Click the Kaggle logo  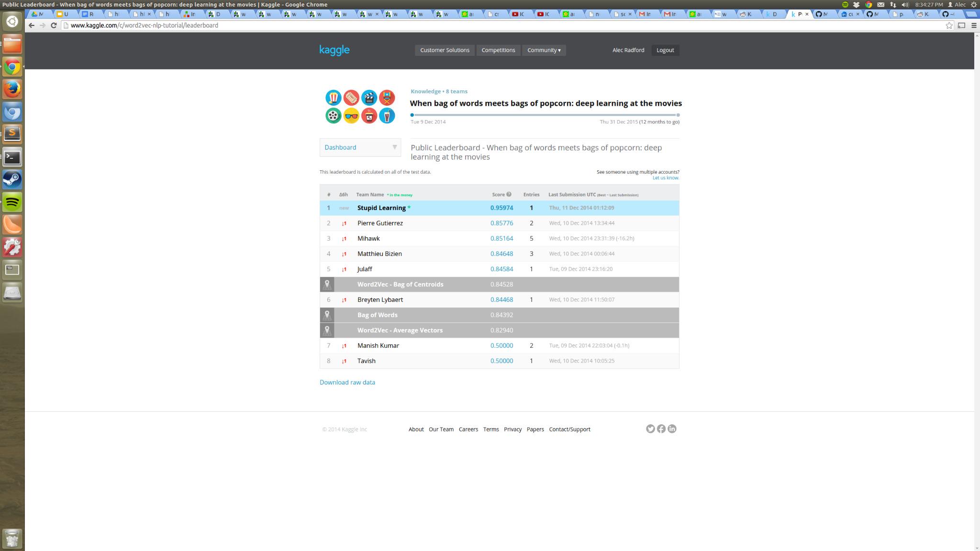click(x=334, y=50)
